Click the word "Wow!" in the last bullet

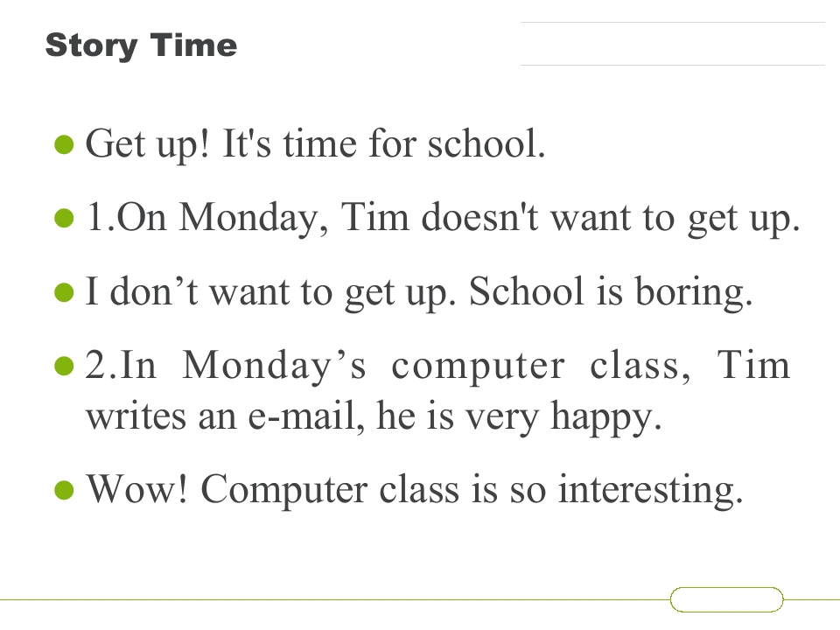coord(137,488)
